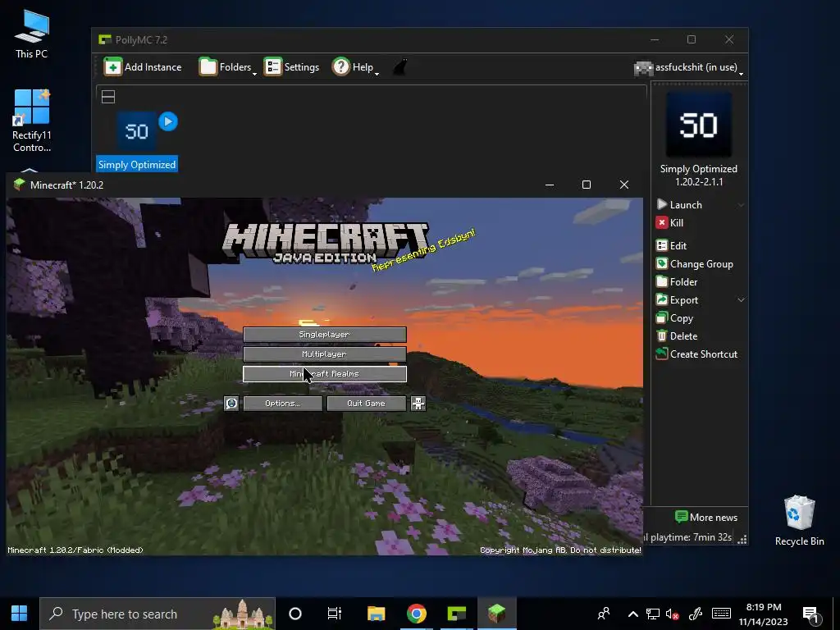
Task: Click the taskbar search box
Action: (157, 614)
